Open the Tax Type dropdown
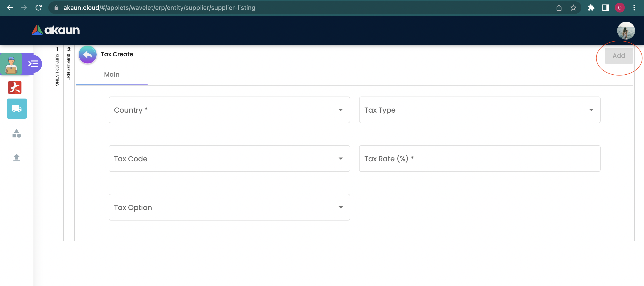644x286 pixels. (x=479, y=110)
